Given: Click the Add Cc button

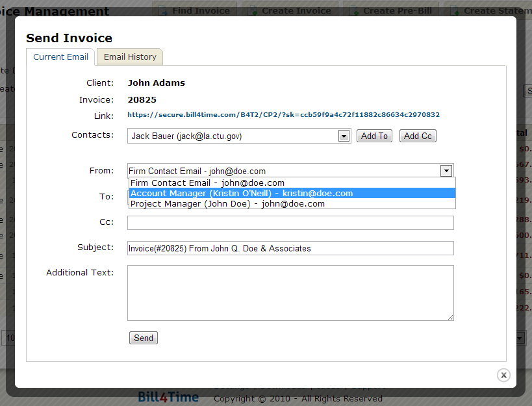Looking at the screenshot, I should coord(418,136).
